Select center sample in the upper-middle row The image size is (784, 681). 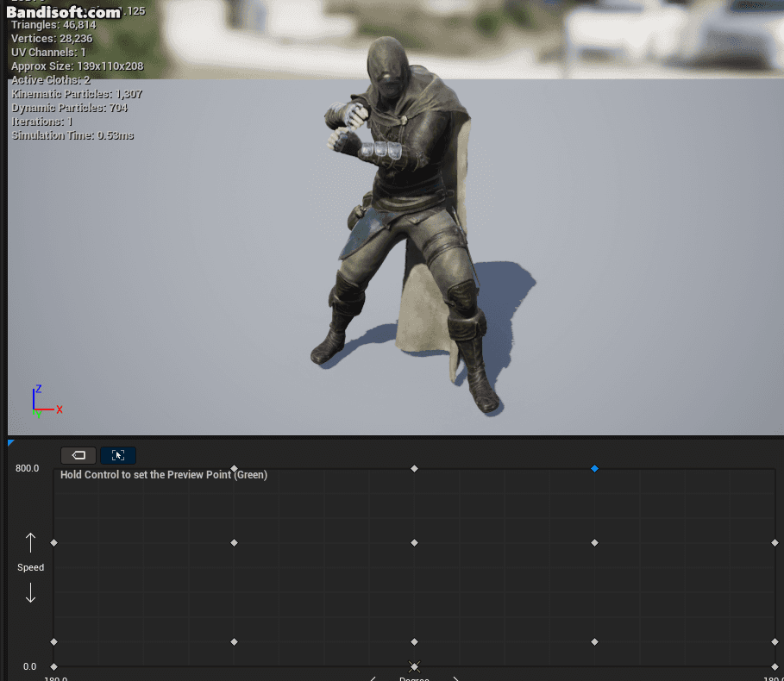(x=414, y=542)
